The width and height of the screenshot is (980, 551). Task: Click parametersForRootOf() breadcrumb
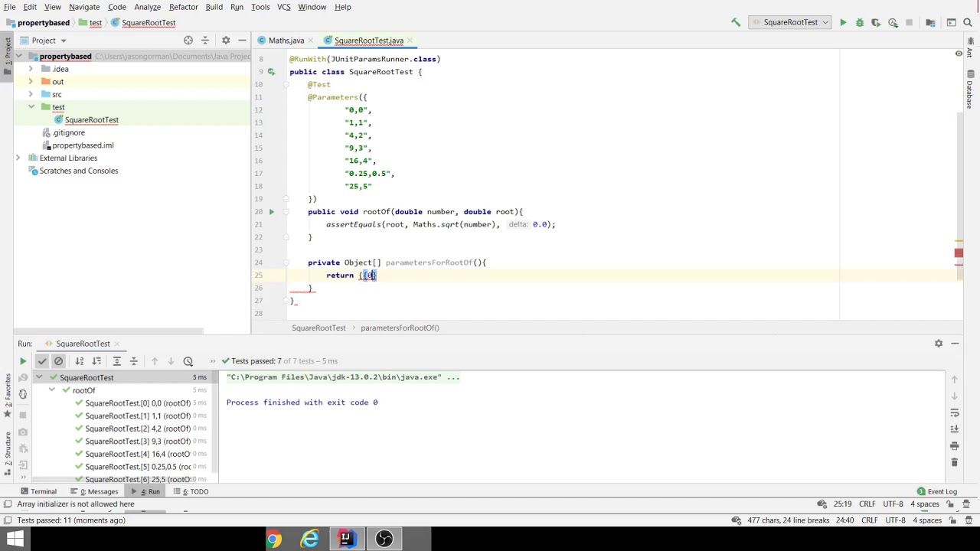pyautogui.click(x=400, y=328)
